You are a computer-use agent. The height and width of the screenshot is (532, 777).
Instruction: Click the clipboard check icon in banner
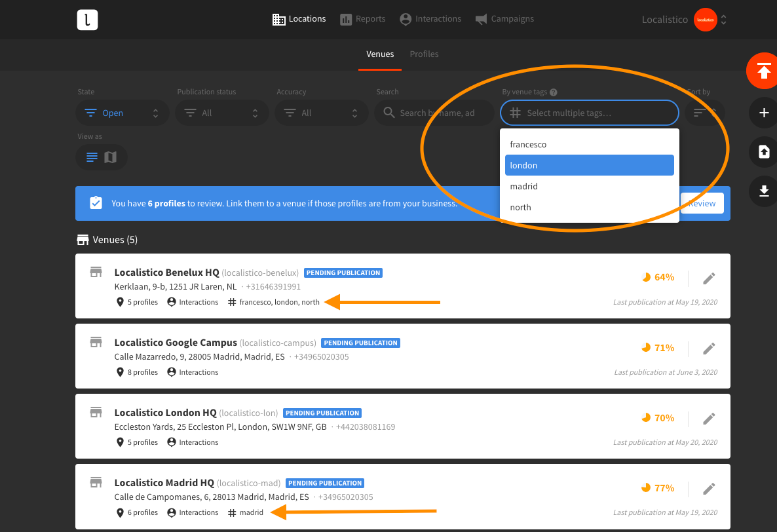point(96,202)
